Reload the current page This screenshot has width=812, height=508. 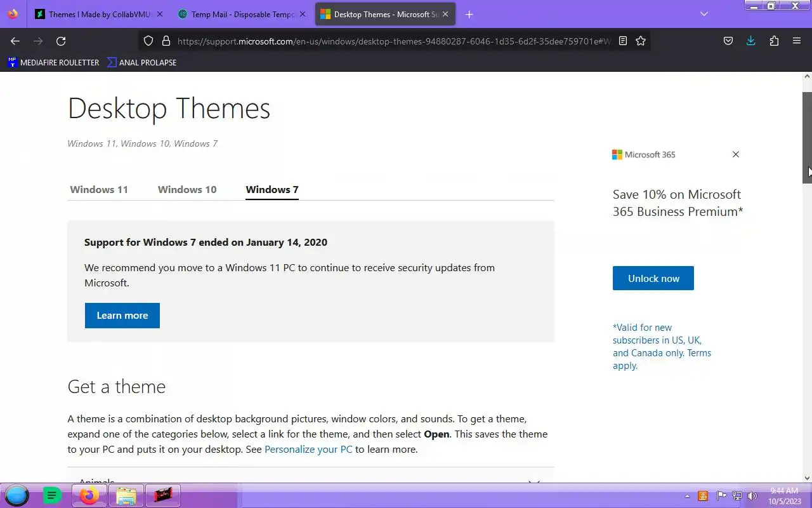coord(61,41)
